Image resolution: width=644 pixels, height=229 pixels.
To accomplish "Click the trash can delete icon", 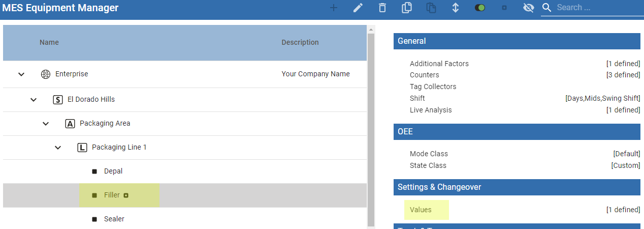I will (382, 8).
